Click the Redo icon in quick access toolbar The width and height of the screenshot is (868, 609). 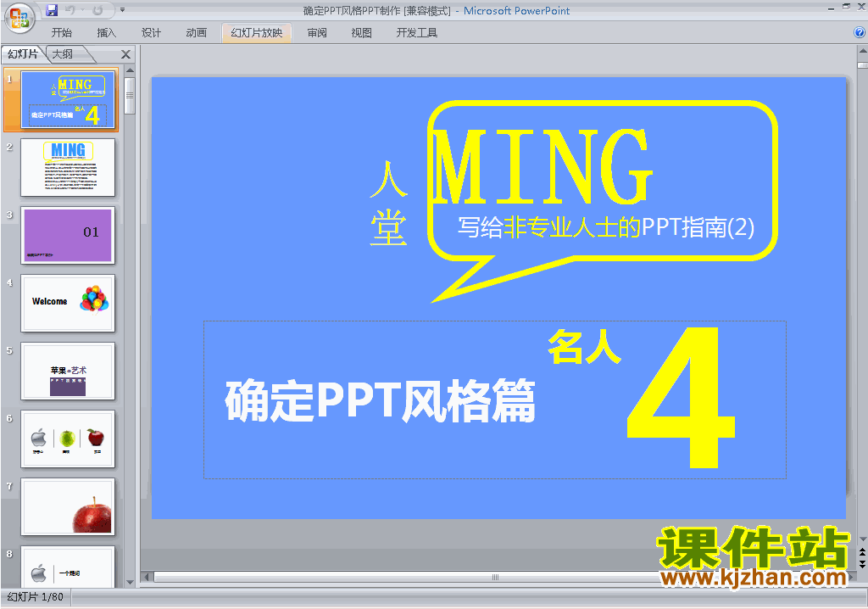coord(97,10)
